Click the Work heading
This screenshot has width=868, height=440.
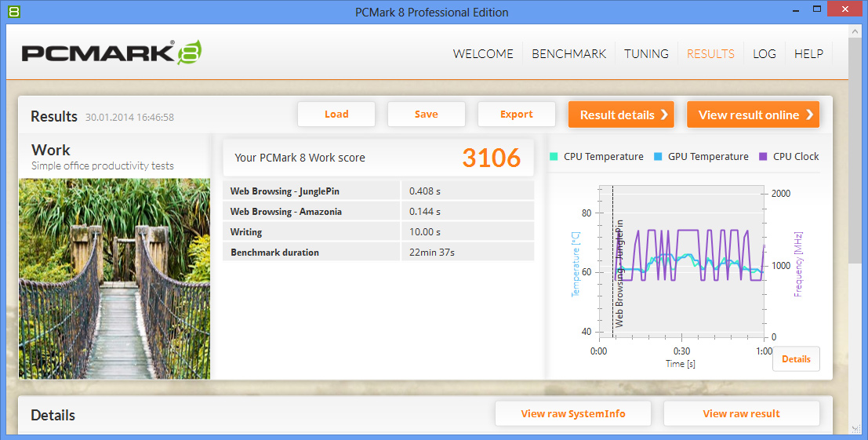tap(51, 150)
